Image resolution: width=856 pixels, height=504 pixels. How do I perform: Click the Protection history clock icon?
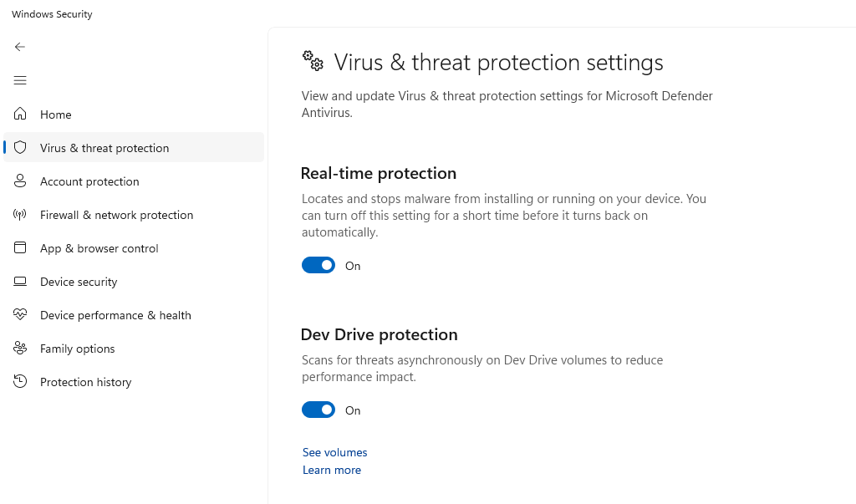20,382
